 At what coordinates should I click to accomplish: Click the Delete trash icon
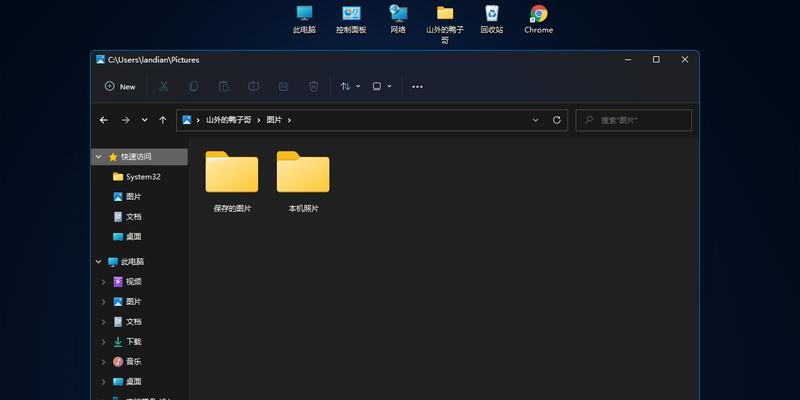pyautogui.click(x=314, y=87)
